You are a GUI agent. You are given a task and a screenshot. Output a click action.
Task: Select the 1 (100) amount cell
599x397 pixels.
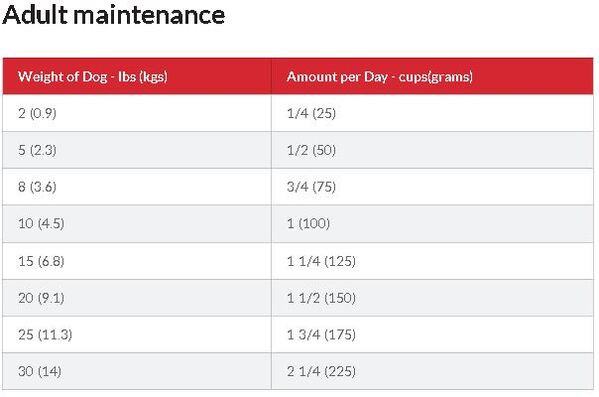(432, 224)
